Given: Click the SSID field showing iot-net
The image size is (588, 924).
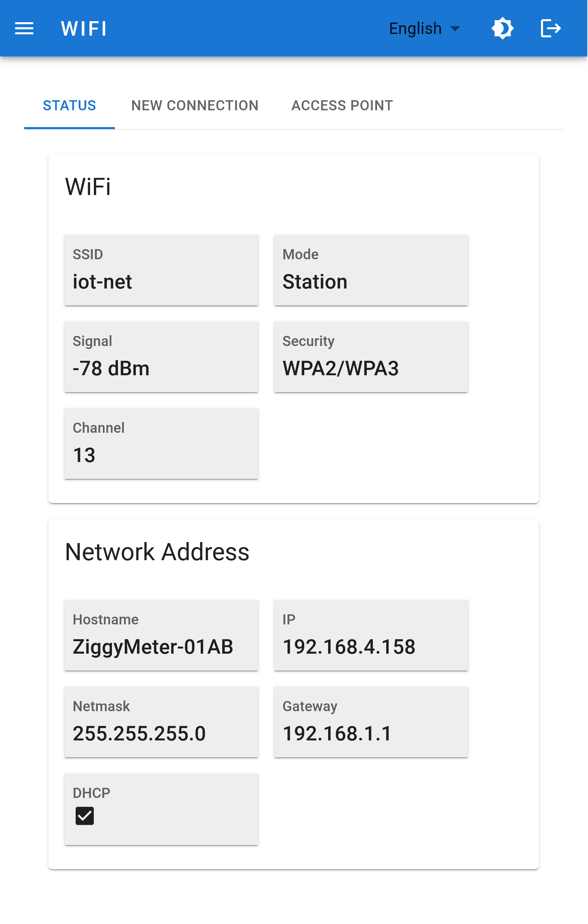Looking at the screenshot, I should click(161, 270).
